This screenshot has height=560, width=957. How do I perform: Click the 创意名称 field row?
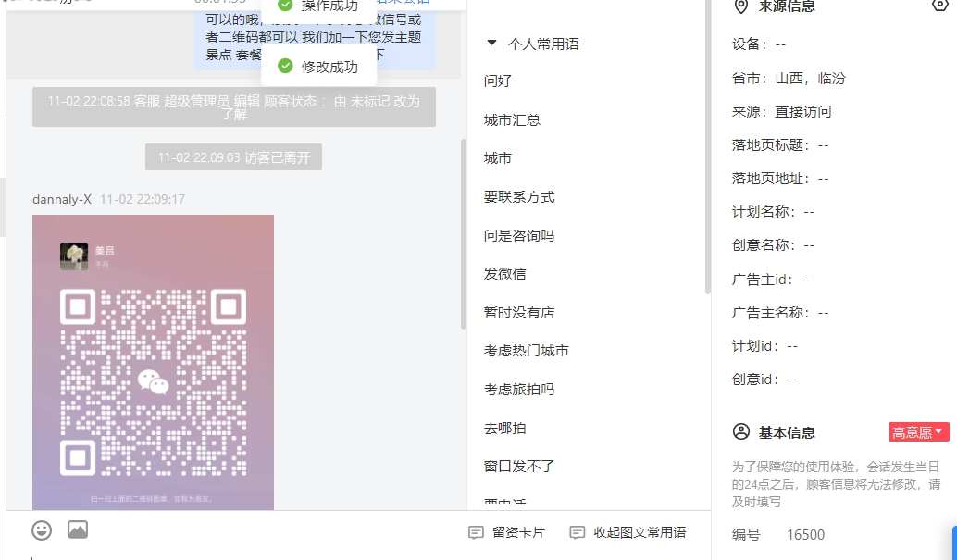point(774,245)
